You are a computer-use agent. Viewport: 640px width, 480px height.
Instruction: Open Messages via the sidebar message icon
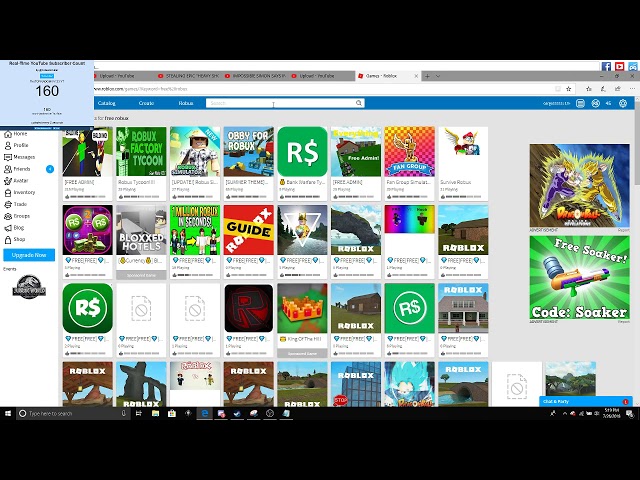[8, 157]
